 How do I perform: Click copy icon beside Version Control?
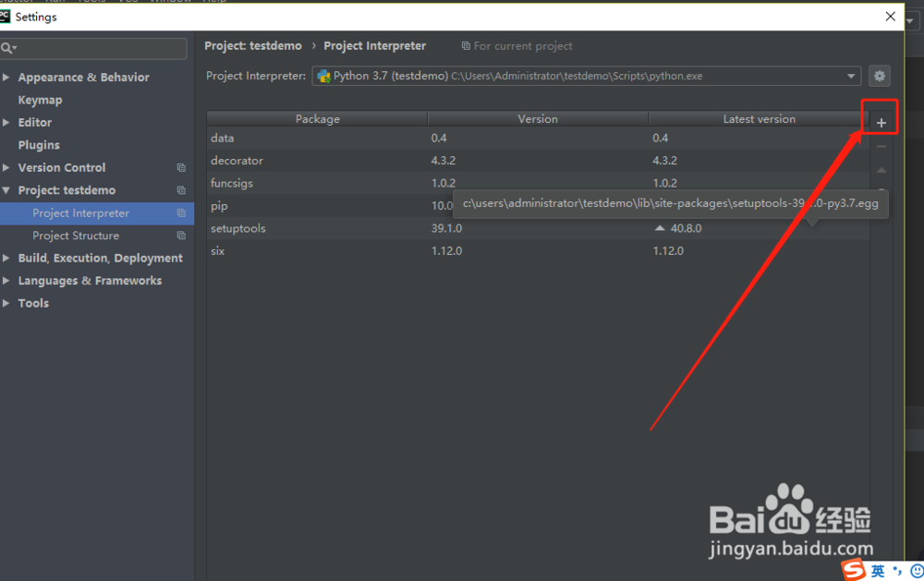[181, 168]
